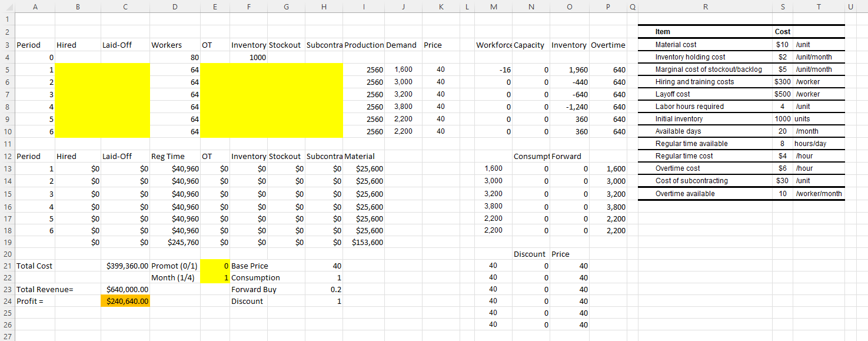The height and width of the screenshot is (341, 868).
Task: Select column T by clicking its header
Action: pyautogui.click(x=819, y=5)
